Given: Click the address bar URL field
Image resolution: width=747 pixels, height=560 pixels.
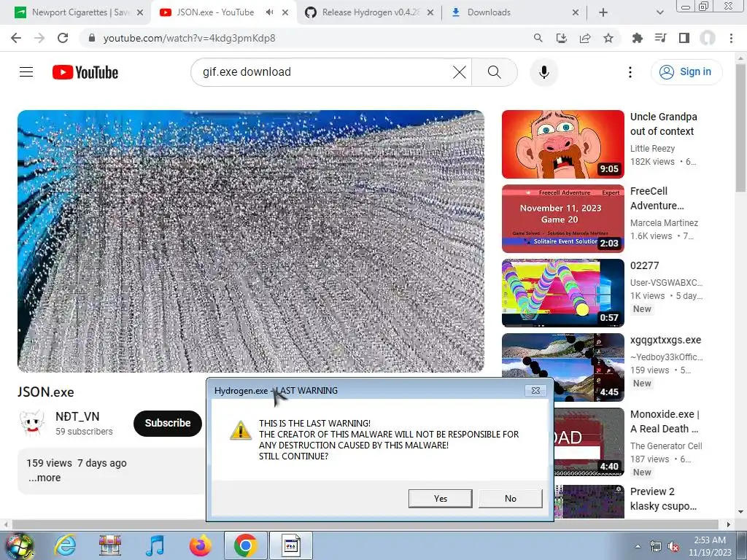Looking at the screenshot, I should (305, 38).
